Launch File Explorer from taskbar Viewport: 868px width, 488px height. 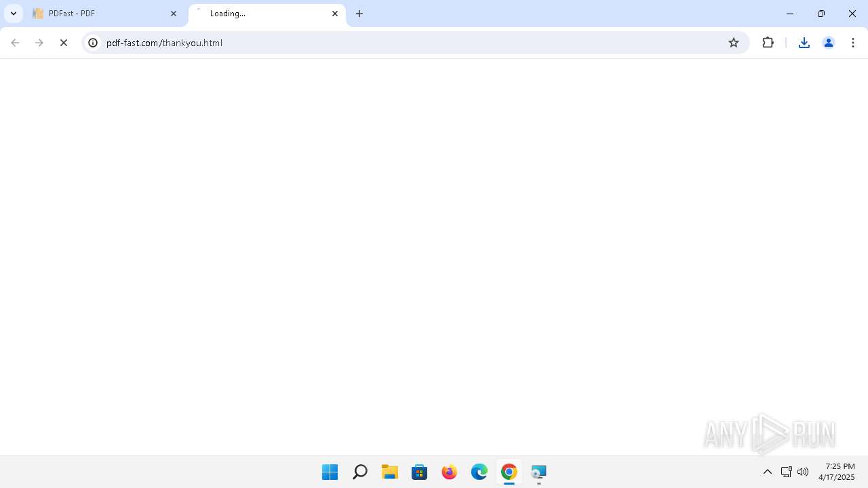click(x=390, y=472)
